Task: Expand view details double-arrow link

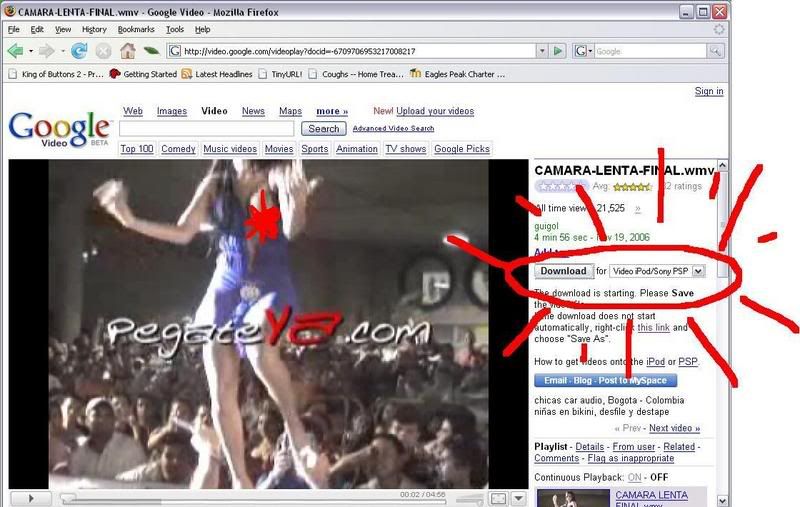Action: 637,209
